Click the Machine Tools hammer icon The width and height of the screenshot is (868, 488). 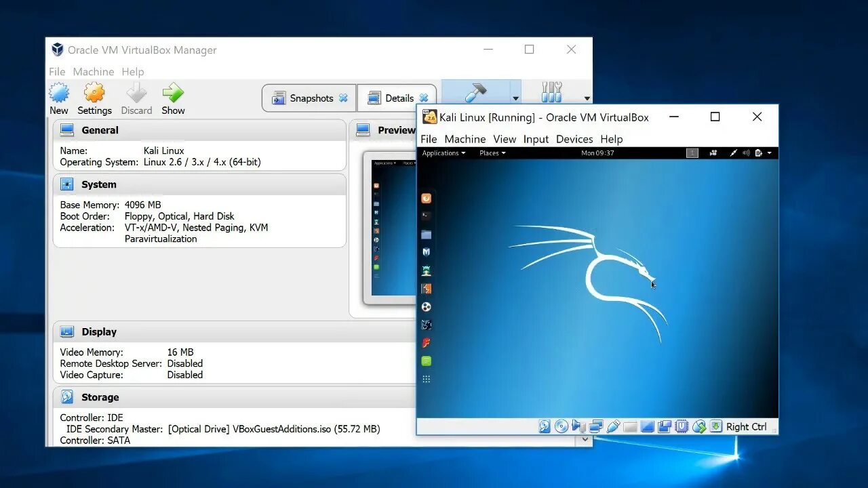coord(475,94)
